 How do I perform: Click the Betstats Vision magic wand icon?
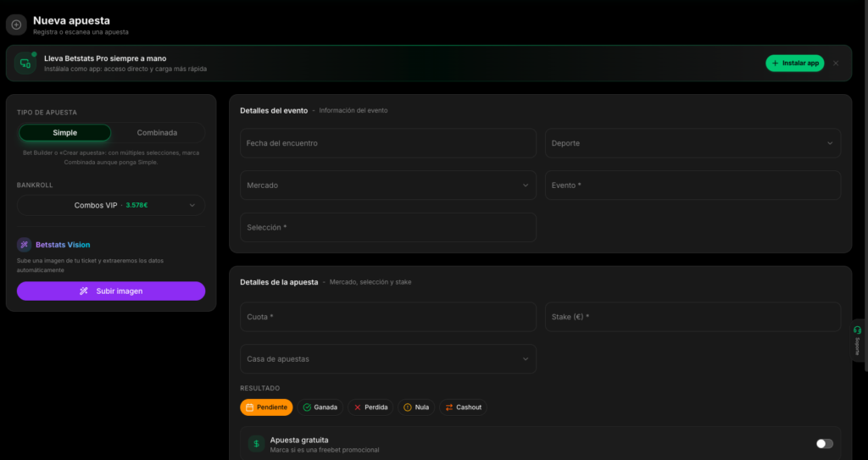click(x=24, y=245)
